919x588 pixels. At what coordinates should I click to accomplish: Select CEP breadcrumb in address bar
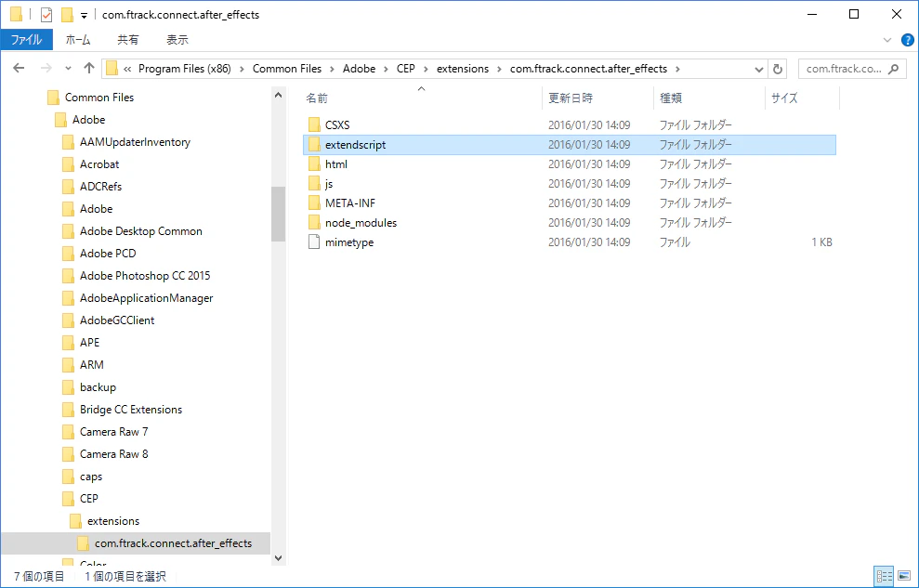(x=405, y=69)
